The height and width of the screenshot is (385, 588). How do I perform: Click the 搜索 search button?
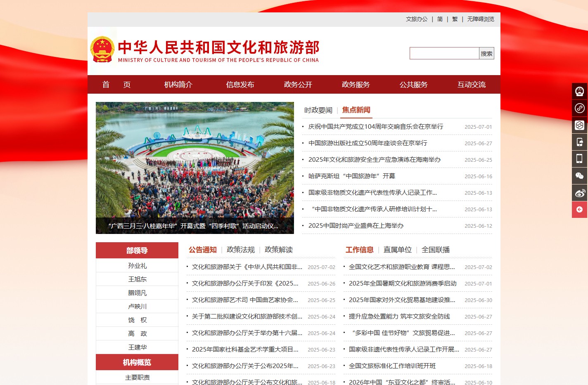tap(486, 53)
